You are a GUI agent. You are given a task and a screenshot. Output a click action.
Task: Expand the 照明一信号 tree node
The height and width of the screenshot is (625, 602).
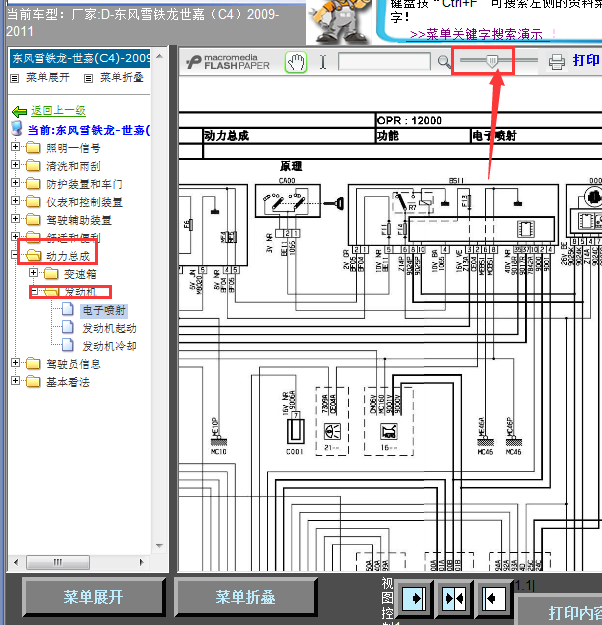tap(15, 147)
